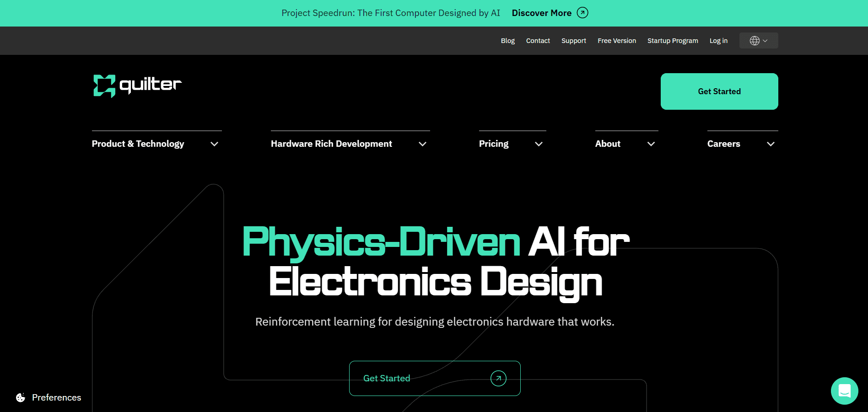This screenshot has width=868, height=412.
Task: Expand the Product & Technology chevron
Action: pos(214,144)
